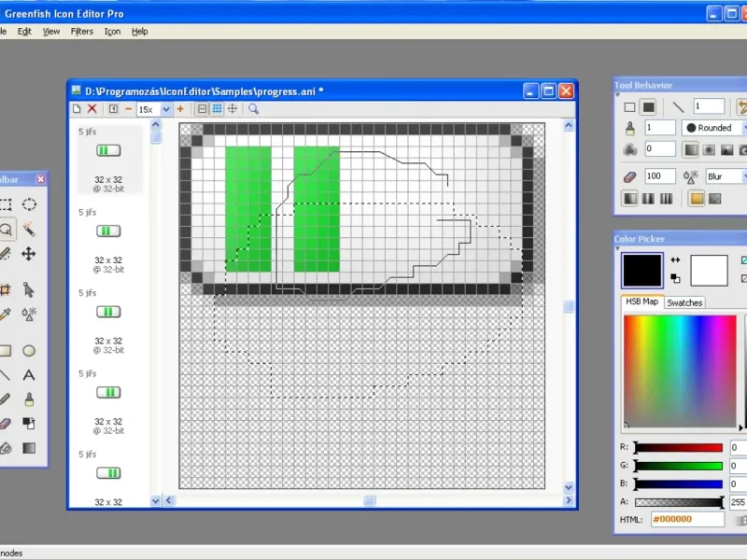Select the Ellipse shape tool
Screen dimensions: 747x560
coord(29,351)
